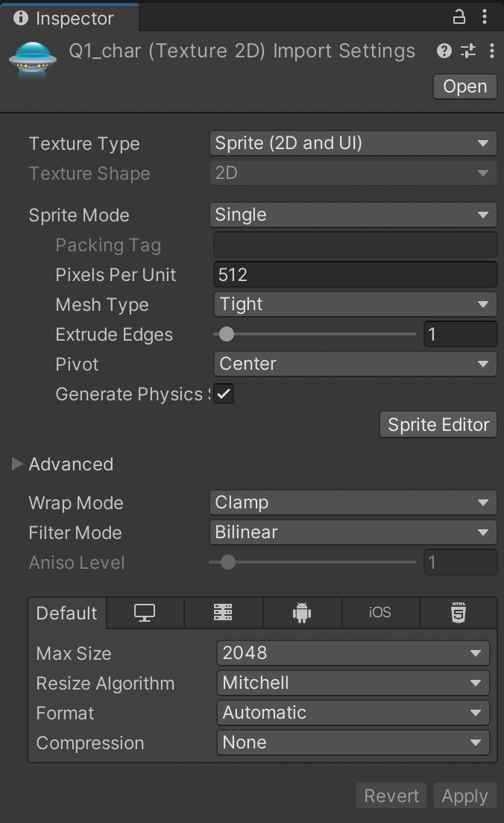Open the Max Size dropdown

[353, 653]
